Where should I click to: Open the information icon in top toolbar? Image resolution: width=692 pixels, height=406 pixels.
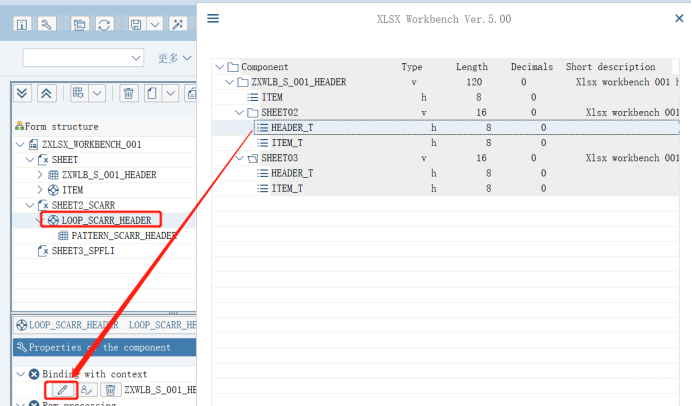[22, 24]
